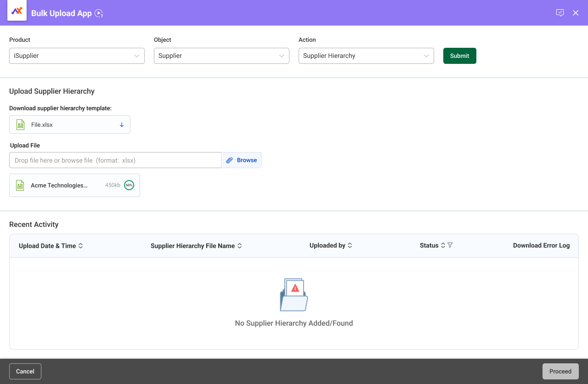The image size is (588, 384).
Task: Sort by Supplier Hierarchy File Name
Action: pyautogui.click(x=239, y=246)
